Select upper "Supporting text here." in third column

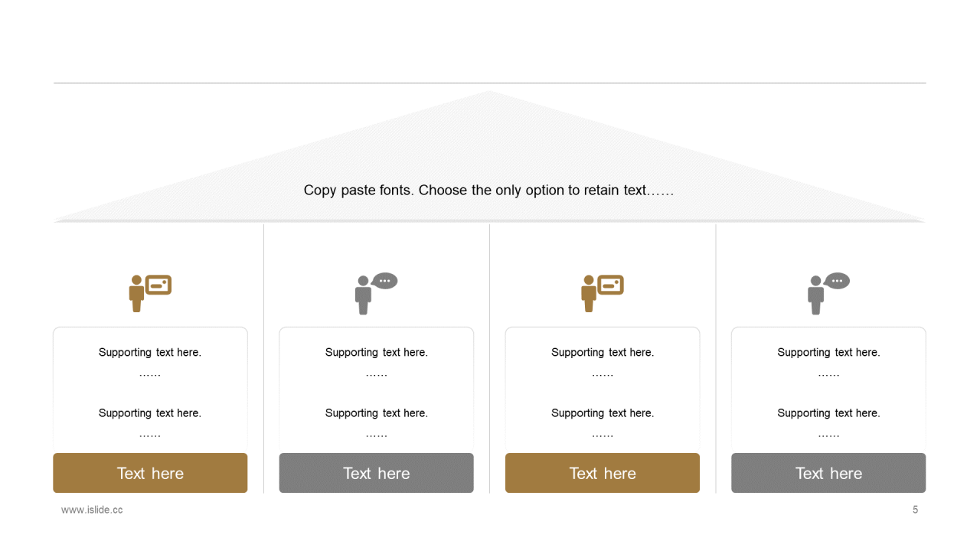coord(603,352)
